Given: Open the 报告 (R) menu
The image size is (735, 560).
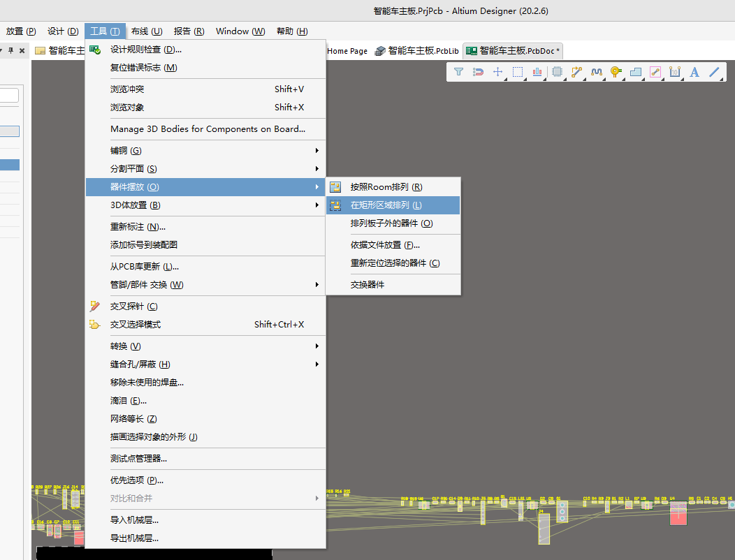Looking at the screenshot, I should click(189, 31).
